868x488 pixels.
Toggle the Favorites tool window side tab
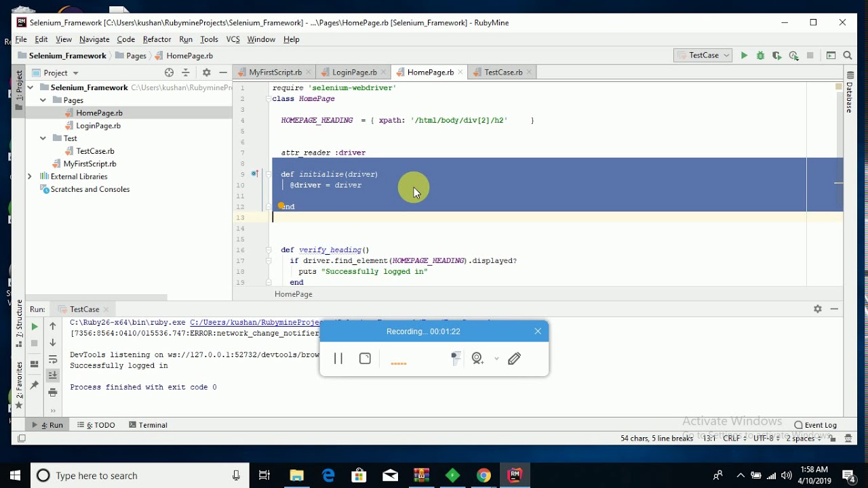(19, 386)
